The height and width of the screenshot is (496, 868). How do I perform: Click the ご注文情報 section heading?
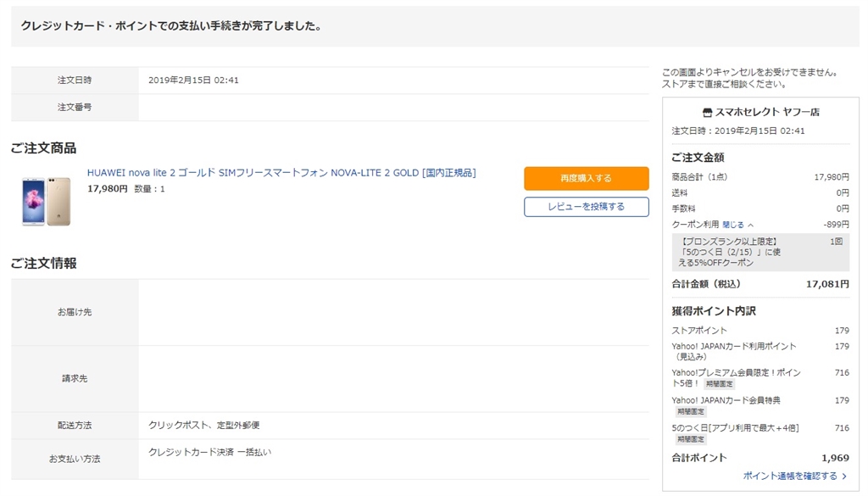(43, 263)
